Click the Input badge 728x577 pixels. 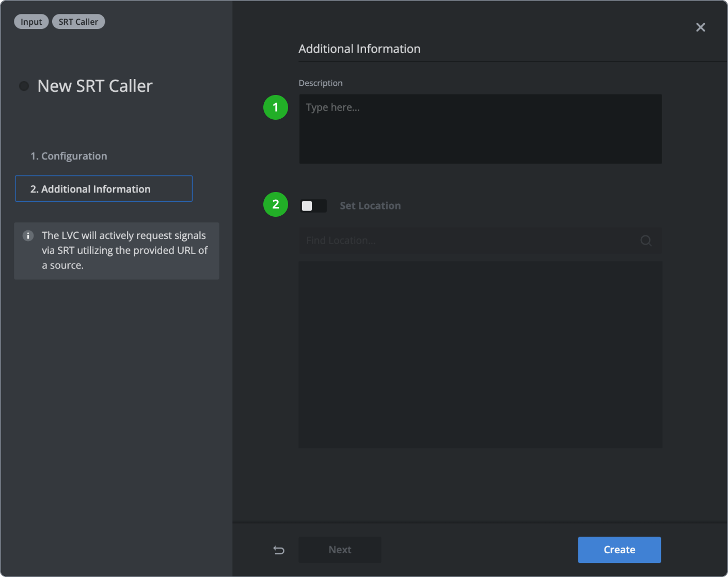31,21
